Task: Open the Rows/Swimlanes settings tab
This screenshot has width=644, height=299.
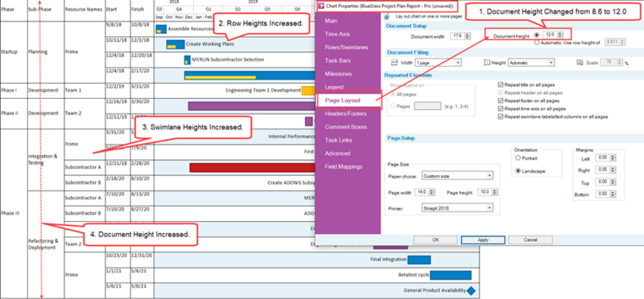Action: [340, 47]
